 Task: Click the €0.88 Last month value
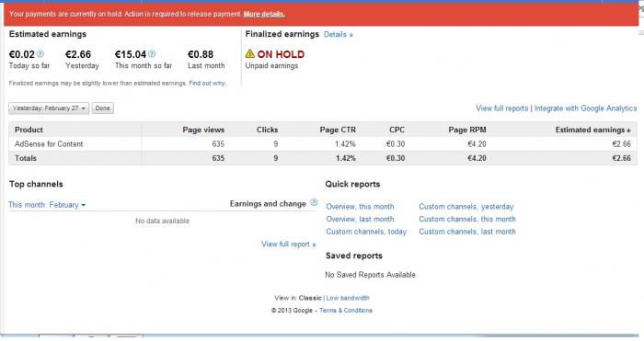201,54
